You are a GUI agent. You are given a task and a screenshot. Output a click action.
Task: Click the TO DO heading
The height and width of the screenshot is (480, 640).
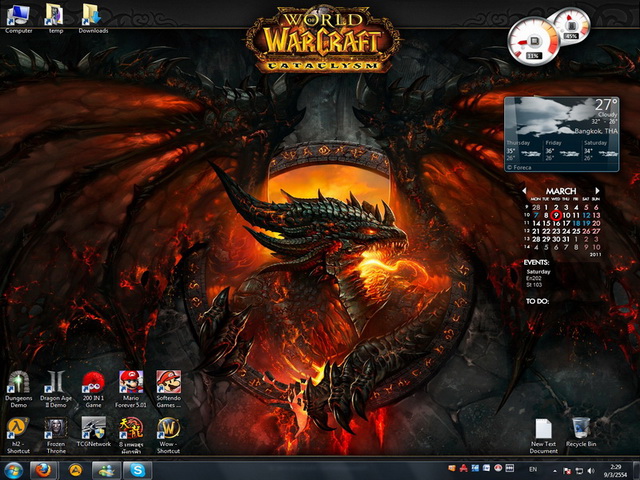pos(537,301)
